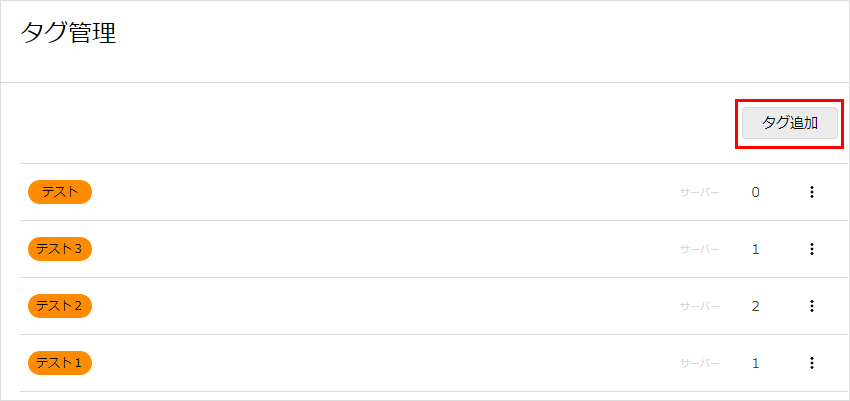Click the blank middle area of the テスト2 row

point(380,306)
